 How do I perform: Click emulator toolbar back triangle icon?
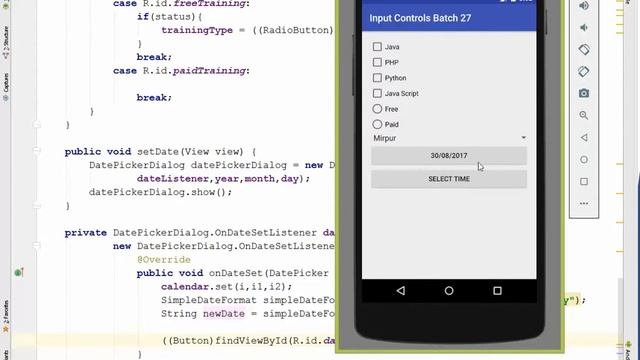584,138
